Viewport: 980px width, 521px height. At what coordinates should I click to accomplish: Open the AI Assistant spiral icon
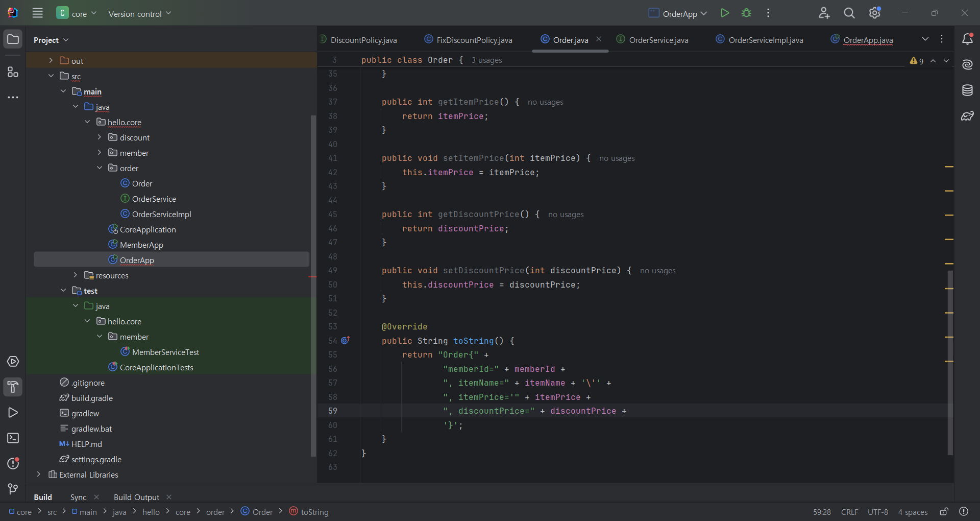[x=967, y=65]
